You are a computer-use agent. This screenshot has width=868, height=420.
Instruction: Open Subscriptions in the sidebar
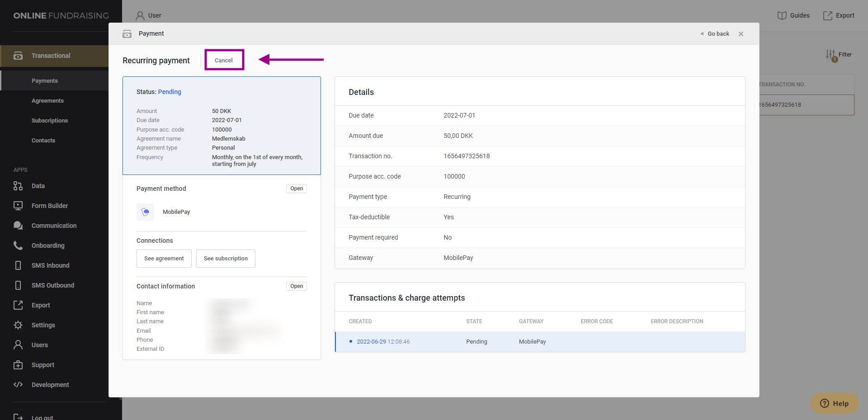[50, 121]
